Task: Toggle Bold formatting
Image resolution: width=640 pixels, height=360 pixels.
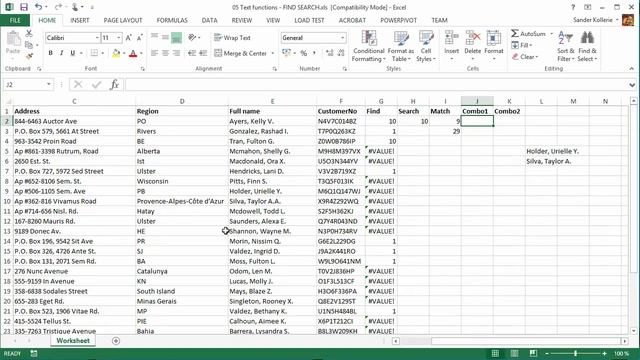Action: (51, 53)
